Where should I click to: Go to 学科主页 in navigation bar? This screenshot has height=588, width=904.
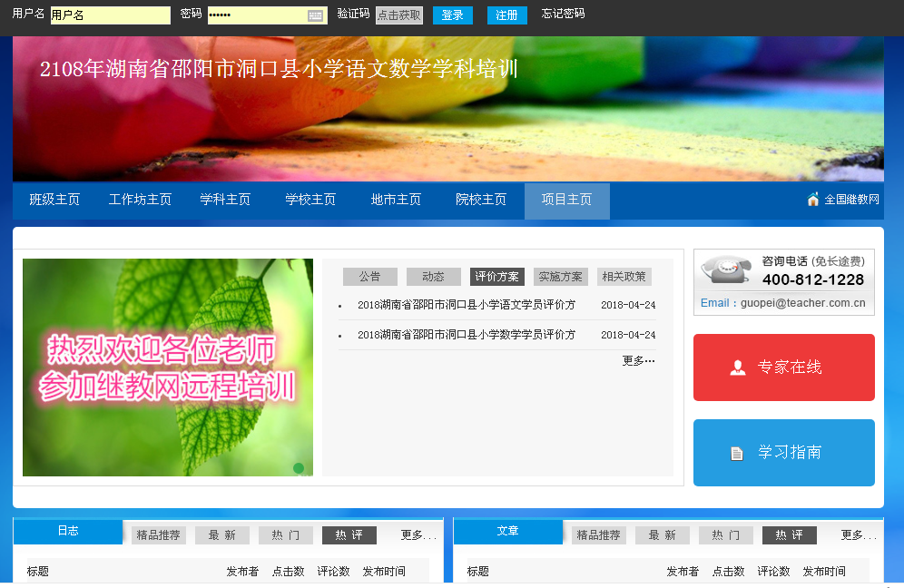tap(225, 200)
